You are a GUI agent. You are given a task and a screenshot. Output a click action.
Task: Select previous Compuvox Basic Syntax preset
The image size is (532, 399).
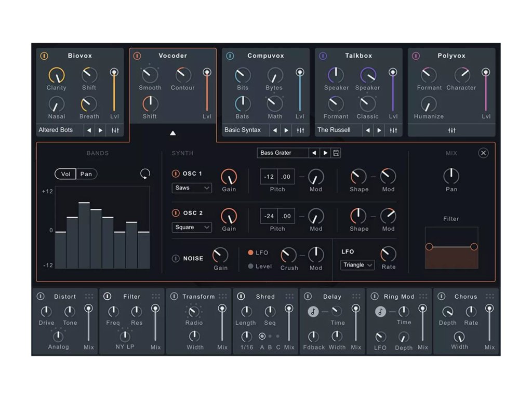(x=275, y=130)
